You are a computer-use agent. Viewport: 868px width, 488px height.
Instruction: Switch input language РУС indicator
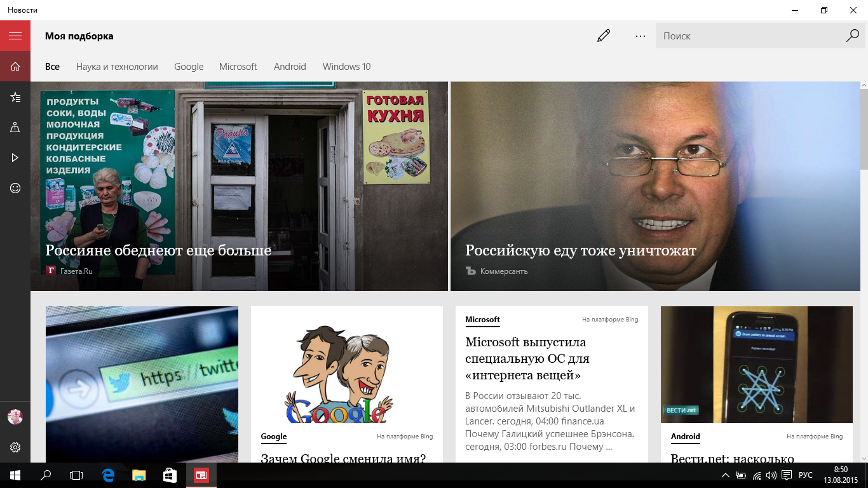pos(806,475)
